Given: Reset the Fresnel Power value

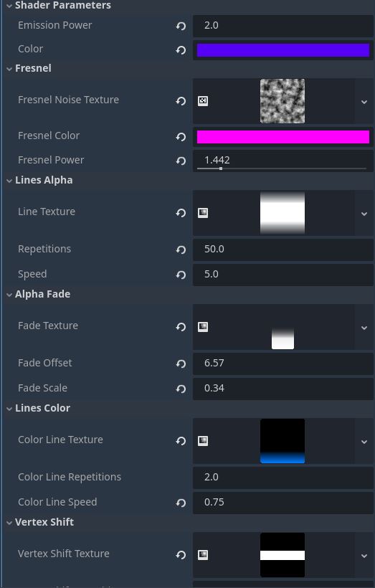Looking at the screenshot, I should (x=181, y=161).
